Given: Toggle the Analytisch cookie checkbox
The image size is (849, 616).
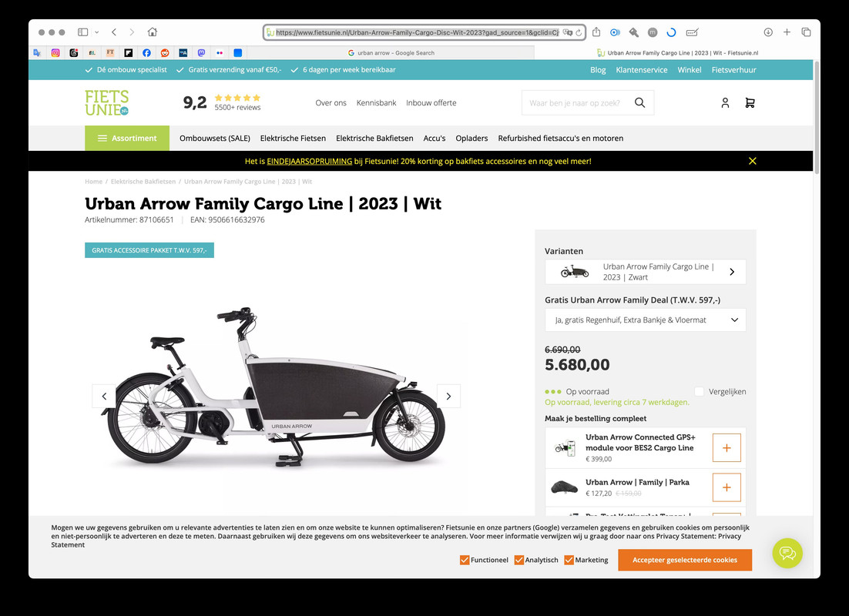Looking at the screenshot, I should 518,560.
